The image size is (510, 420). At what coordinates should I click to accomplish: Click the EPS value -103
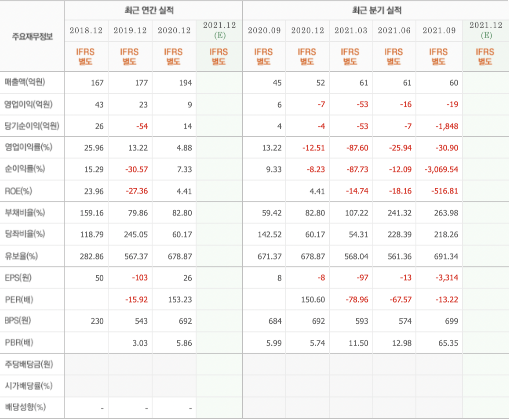click(x=140, y=278)
